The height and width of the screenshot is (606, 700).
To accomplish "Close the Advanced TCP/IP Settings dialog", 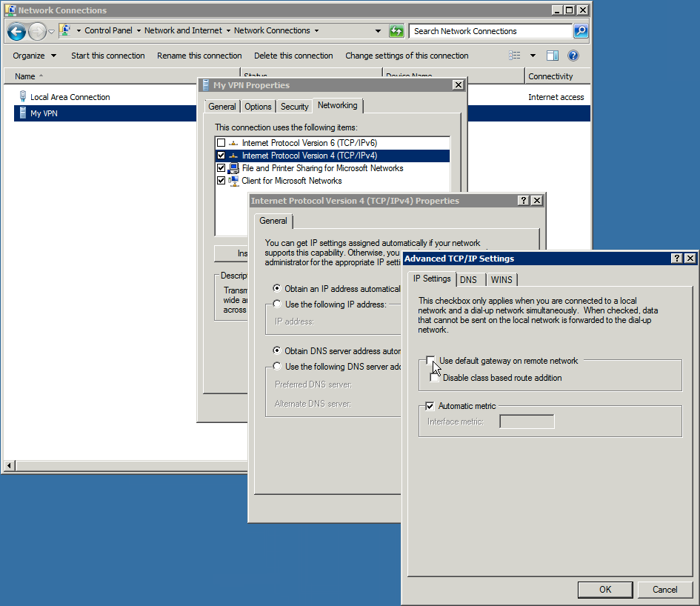I will 690,258.
